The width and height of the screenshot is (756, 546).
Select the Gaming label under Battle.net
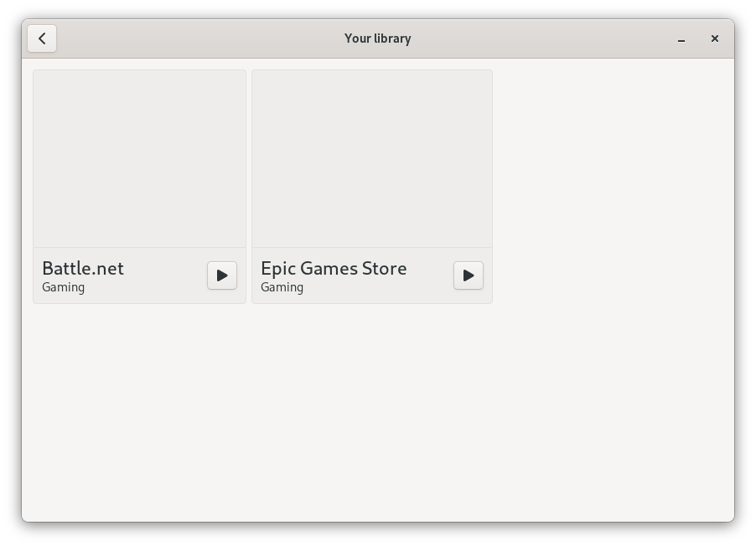click(64, 287)
